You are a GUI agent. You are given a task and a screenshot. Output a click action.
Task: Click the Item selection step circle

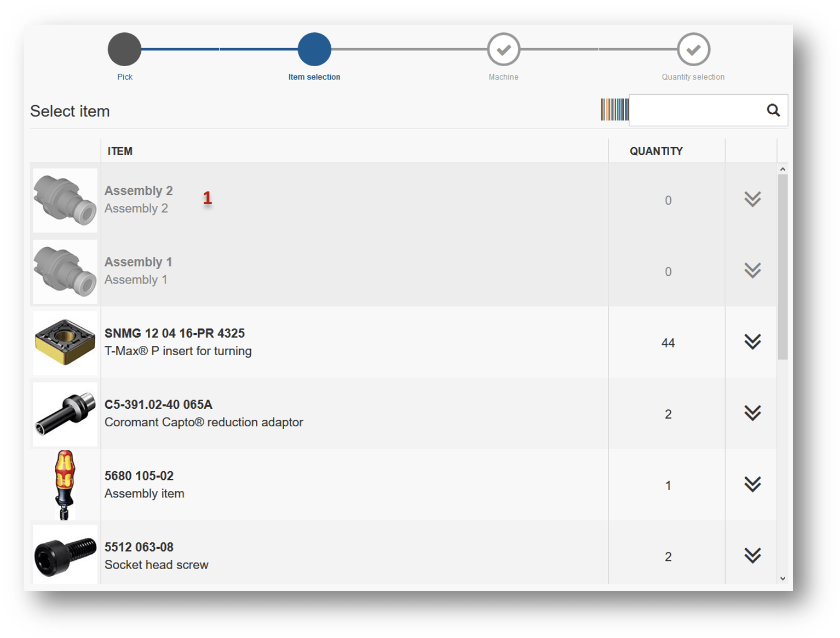314,49
